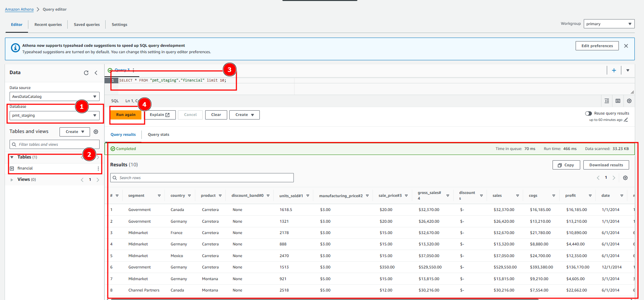644x300 pixels.
Task: Open the Create dropdown beside Clear
Action: pyautogui.click(x=245, y=115)
